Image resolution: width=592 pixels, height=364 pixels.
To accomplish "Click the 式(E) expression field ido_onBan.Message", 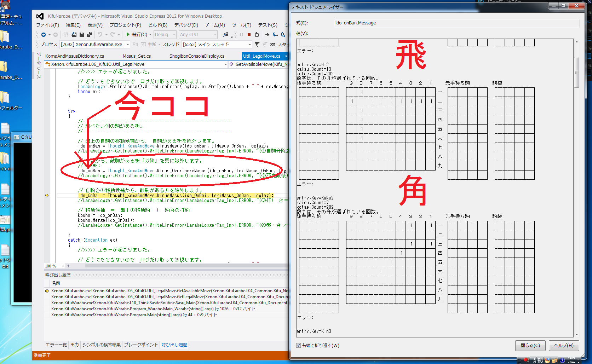I will pyautogui.click(x=456, y=23).
